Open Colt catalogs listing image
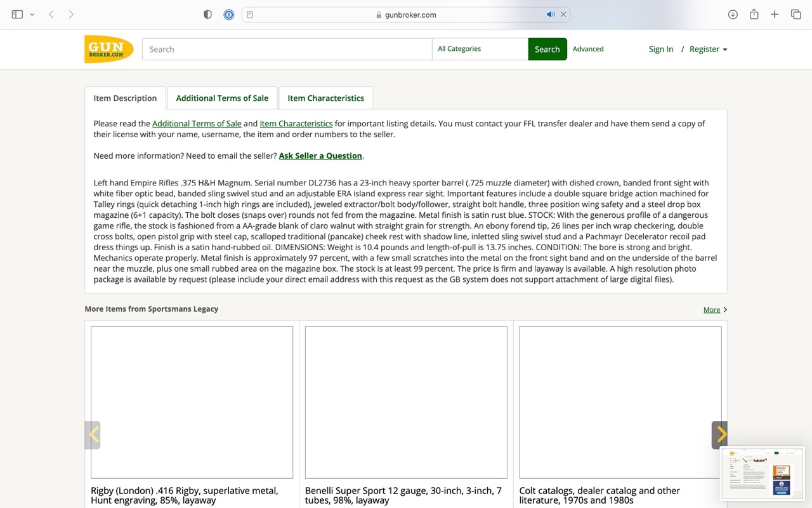The height and width of the screenshot is (508, 812). click(x=620, y=402)
